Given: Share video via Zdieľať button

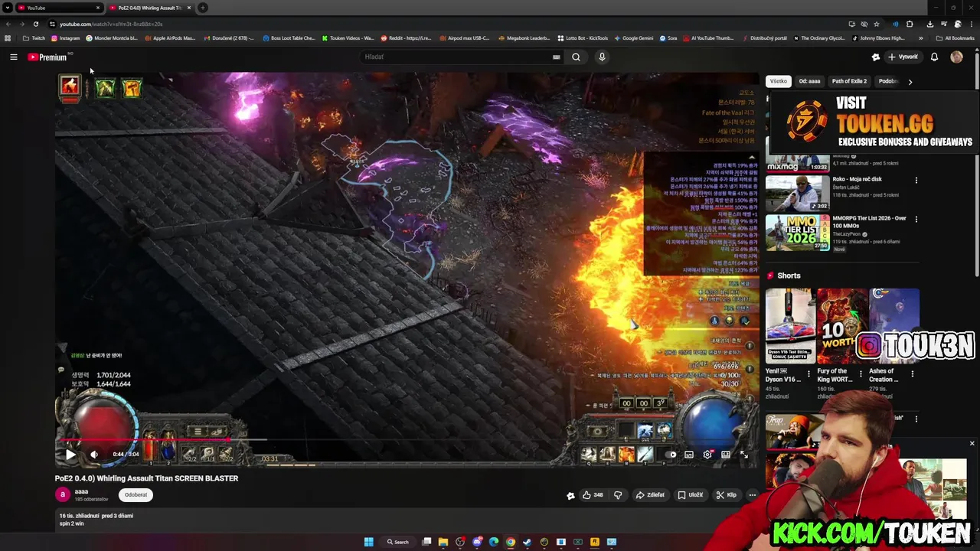Looking at the screenshot, I should pyautogui.click(x=650, y=495).
